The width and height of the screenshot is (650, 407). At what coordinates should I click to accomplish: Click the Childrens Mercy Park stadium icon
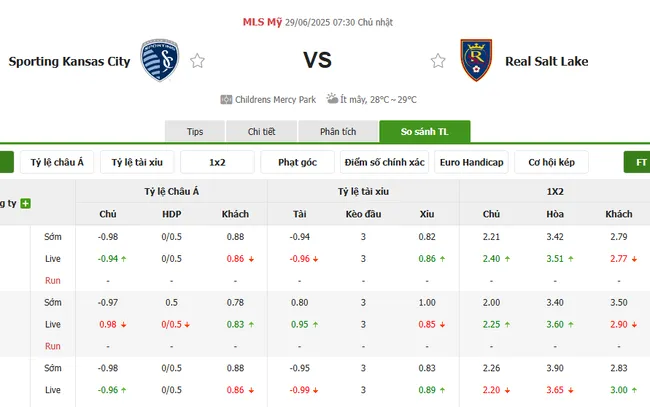(226, 100)
